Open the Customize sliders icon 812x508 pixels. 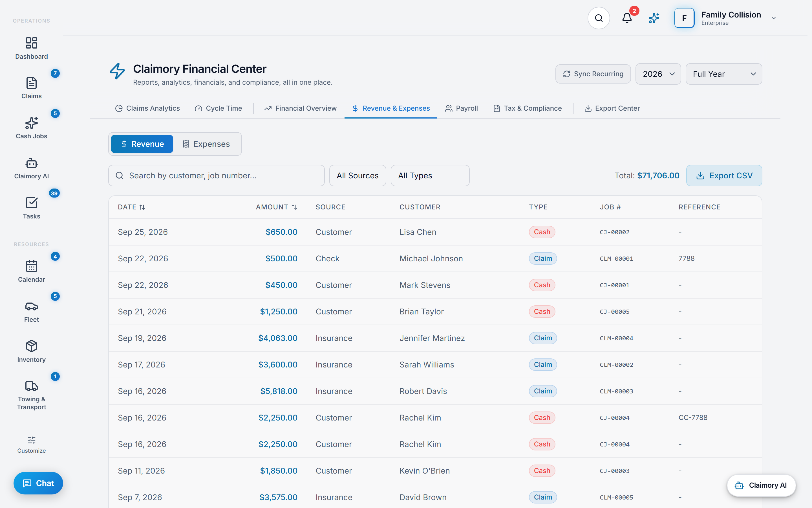31,440
